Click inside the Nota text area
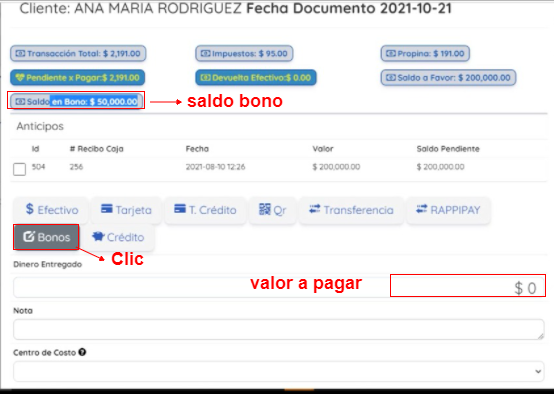The height and width of the screenshot is (394, 554). pos(278,329)
